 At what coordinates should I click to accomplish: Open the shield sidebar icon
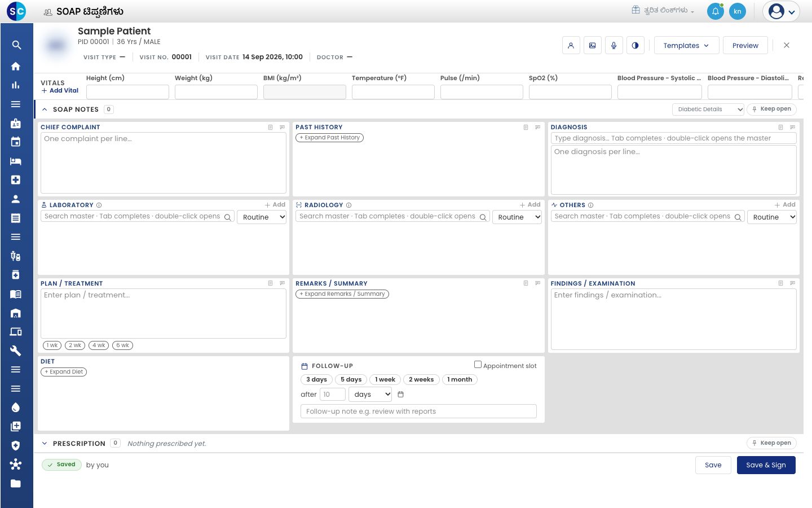16,445
